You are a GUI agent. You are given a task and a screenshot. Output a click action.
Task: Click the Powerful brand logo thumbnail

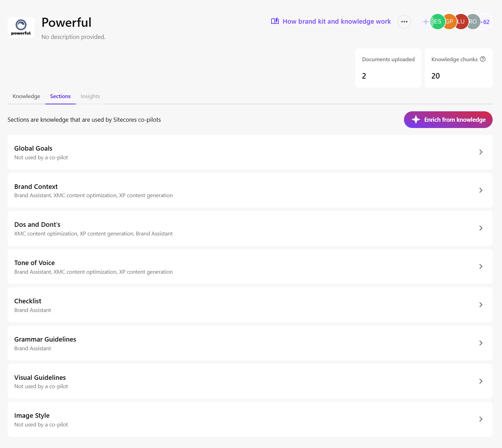tap(21, 27)
